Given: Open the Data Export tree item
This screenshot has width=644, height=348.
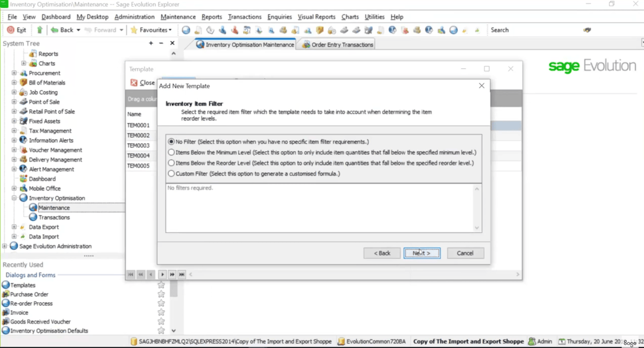Looking at the screenshot, I should (43, 227).
